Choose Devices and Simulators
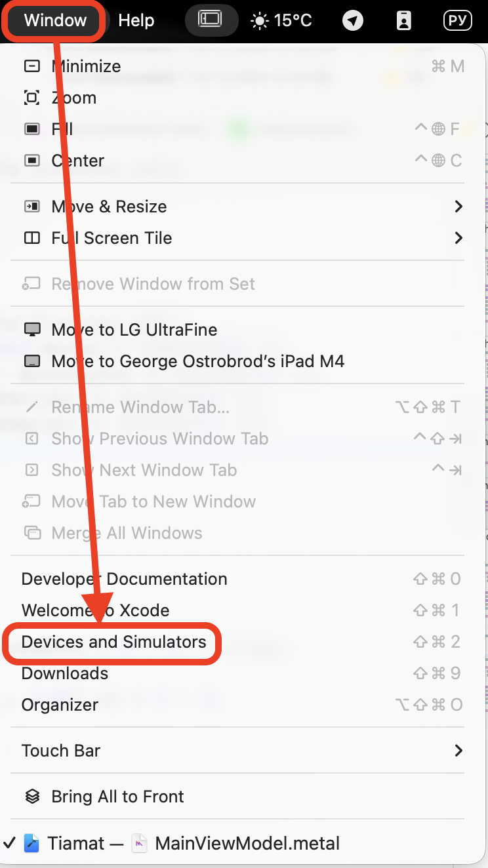 114,642
